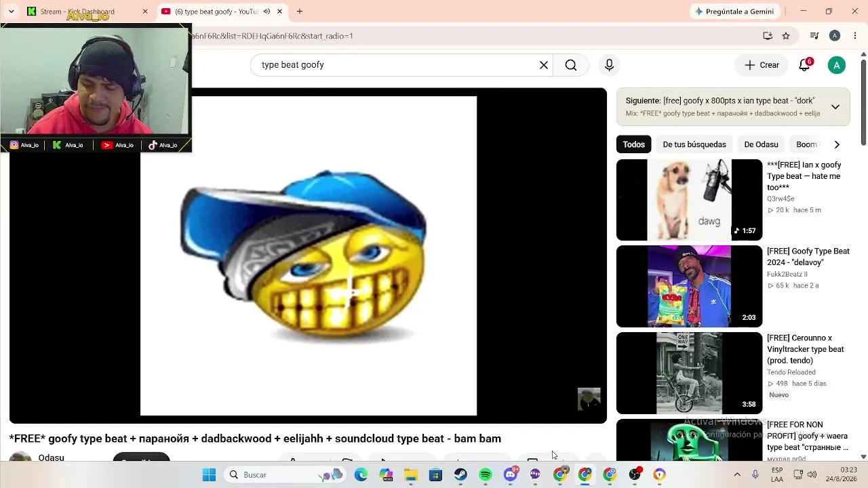Open the 'goofy + waera type beat' title
Screen dimensions: 868x488
pyautogui.click(x=808, y=436)
